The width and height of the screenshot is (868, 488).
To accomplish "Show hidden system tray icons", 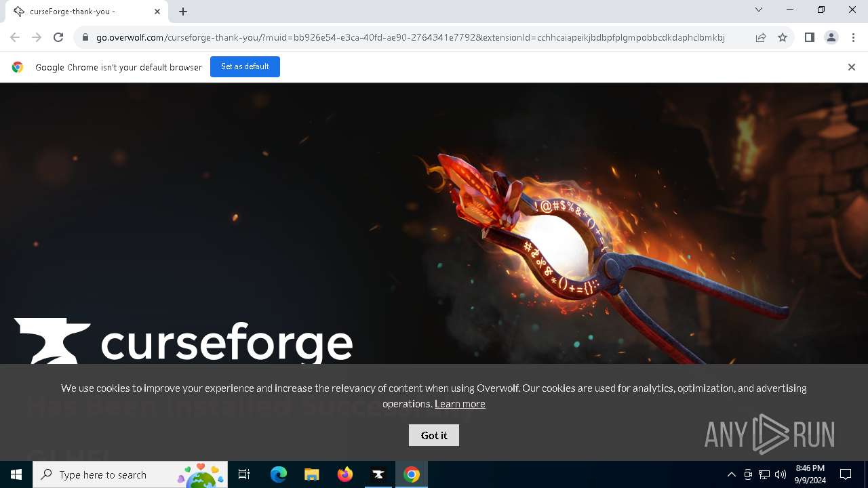I will [731, 474].
